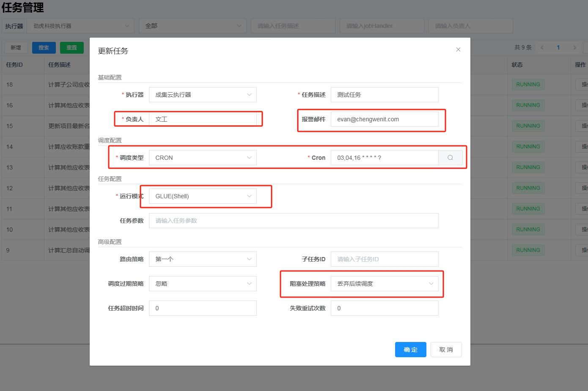Open the 运行模式 GLUE(Shell) dropdown
The width and height of the screenshot is (588, 391).
203,196
